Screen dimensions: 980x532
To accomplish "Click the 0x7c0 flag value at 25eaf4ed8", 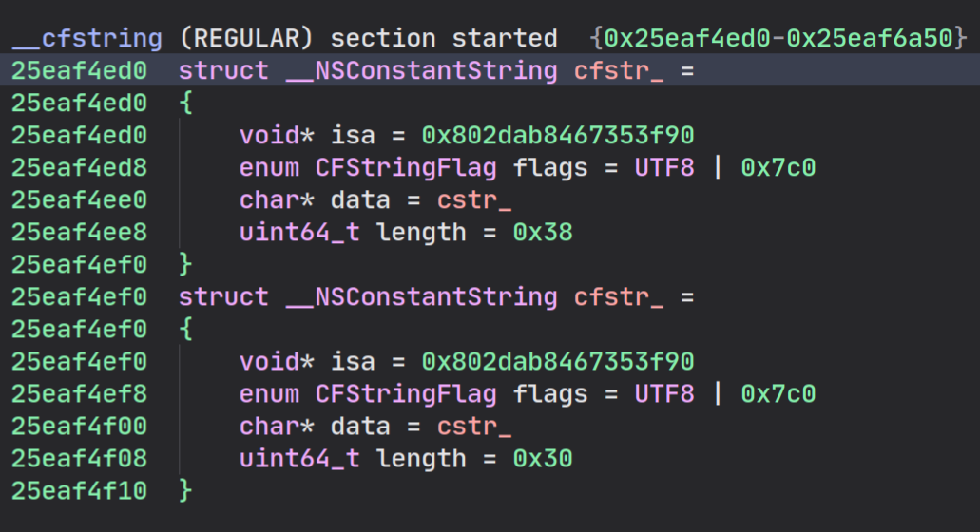I will pos(778,168).
